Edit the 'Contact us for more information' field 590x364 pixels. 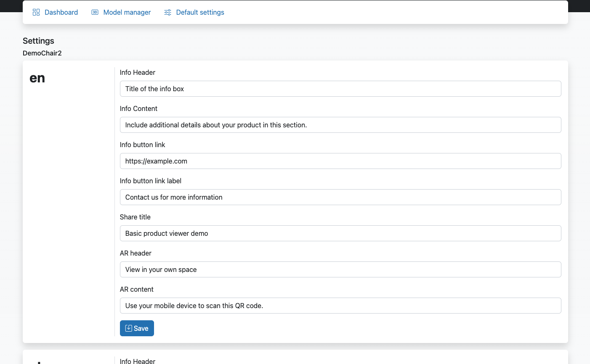coord(340,197)
